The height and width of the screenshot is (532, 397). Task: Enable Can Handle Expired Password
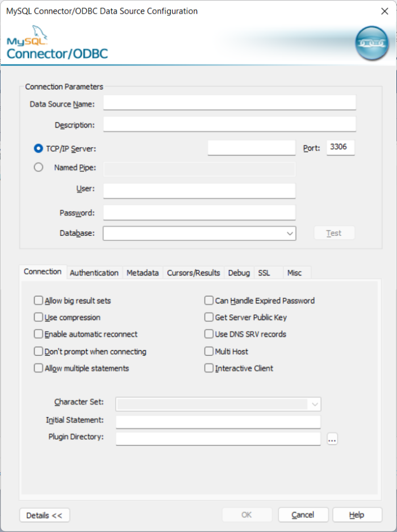click(208, 300)
